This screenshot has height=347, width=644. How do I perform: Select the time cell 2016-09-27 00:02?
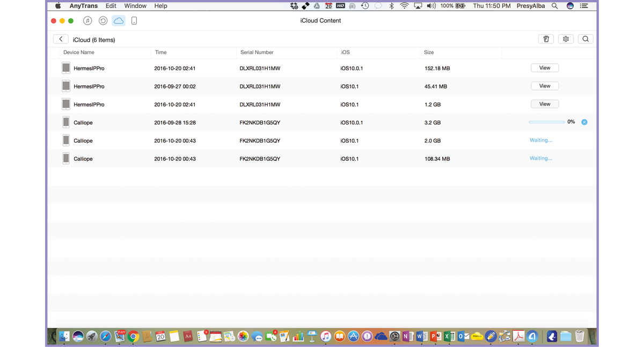[x=175, y=86]
